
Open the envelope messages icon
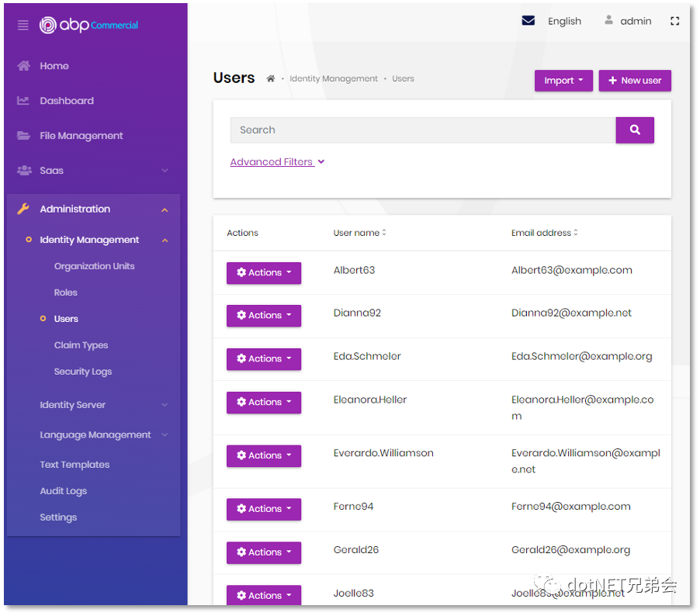(x=528, y=21)
